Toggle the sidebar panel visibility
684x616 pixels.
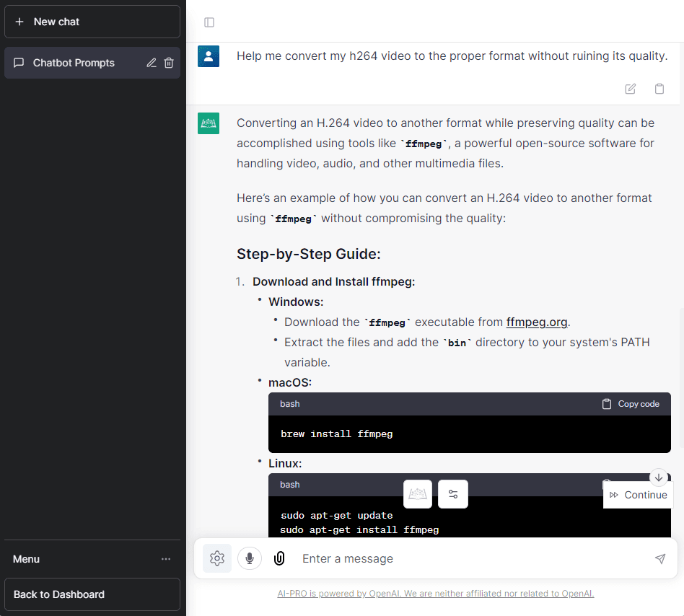209,22
